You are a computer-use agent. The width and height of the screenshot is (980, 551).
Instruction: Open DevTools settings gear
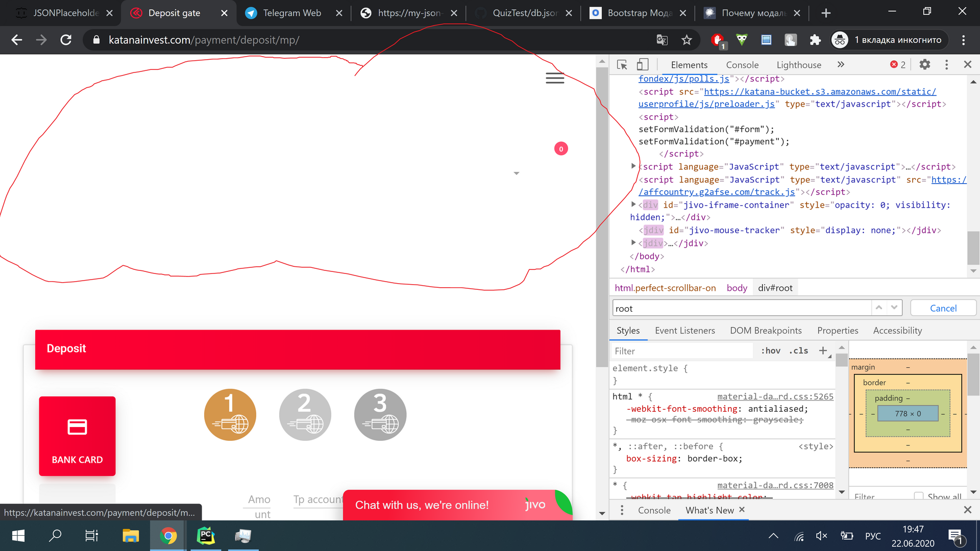click(x=924, y=65)
